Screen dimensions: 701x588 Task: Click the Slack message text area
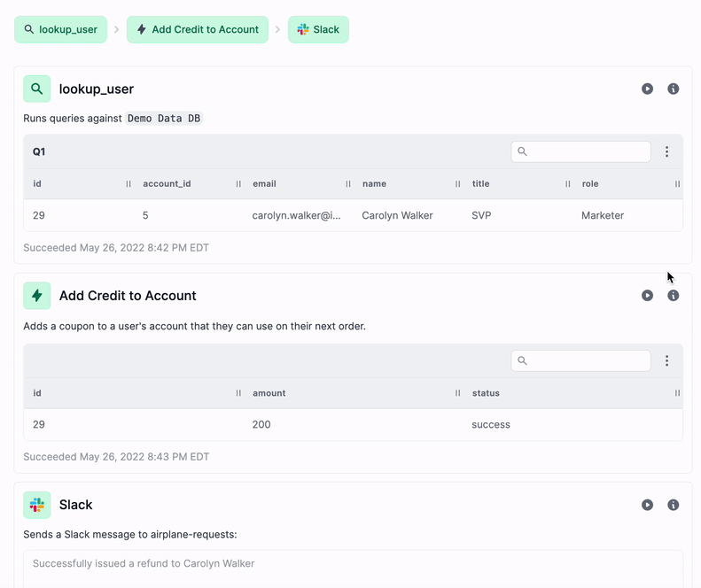tap(354, 569)
